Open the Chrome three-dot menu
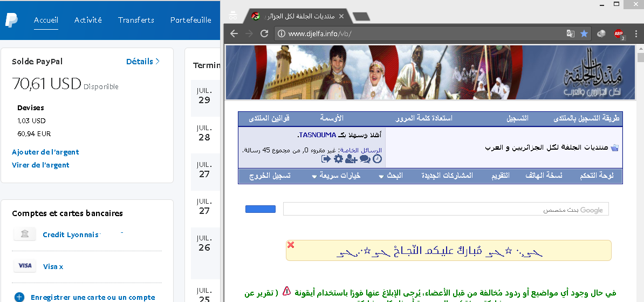644x302 pixels. (636, 33)
